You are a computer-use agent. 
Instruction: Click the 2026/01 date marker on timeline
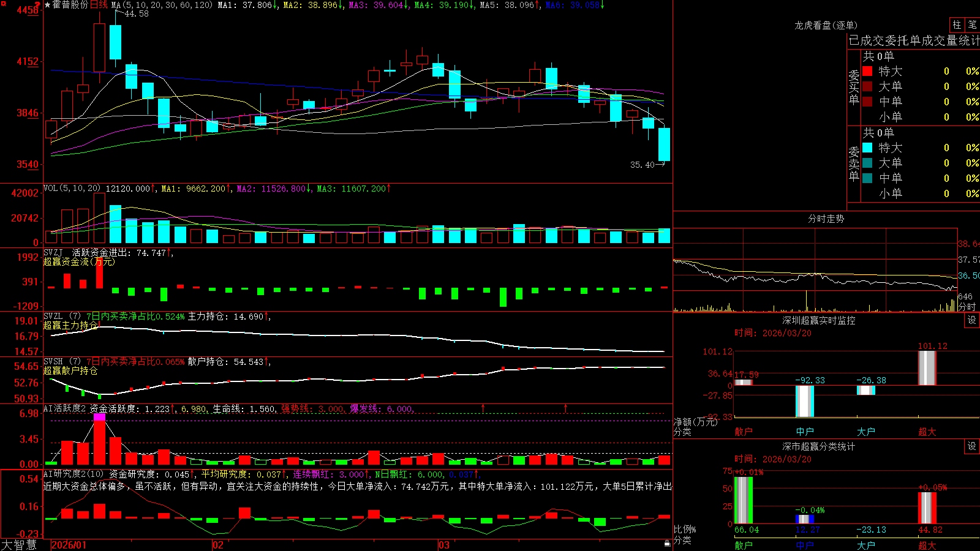pyautogui.click(x=69, y=545)
